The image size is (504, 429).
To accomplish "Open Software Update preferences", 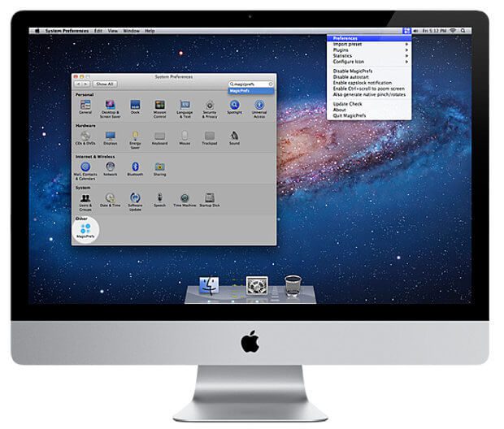I will (135, 201).
